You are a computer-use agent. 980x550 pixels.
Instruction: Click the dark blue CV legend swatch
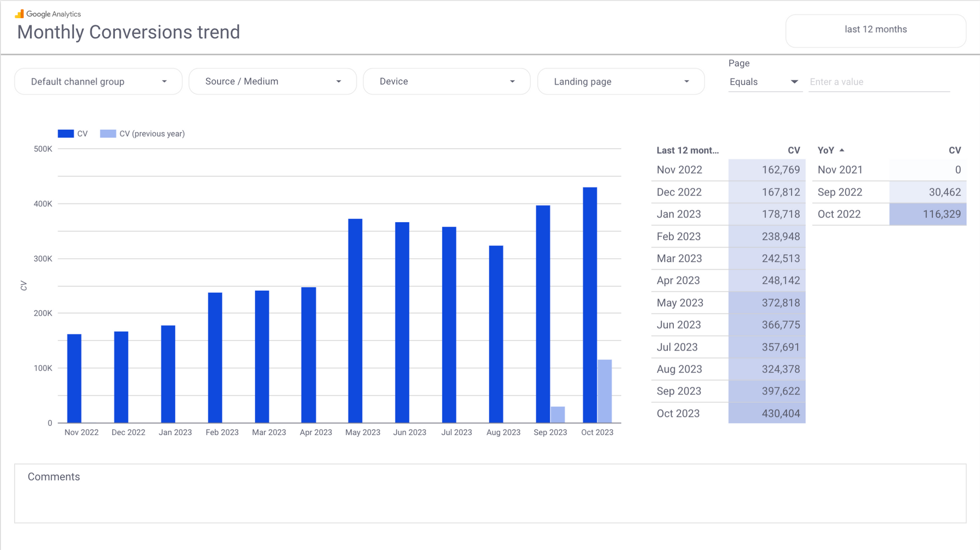[65, 133]
